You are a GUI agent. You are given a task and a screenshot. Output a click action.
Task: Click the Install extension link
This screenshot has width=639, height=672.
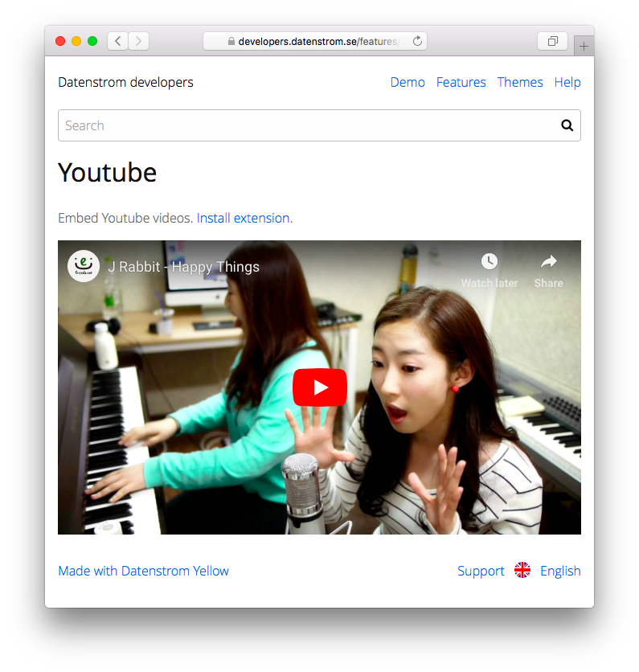[x=243, y=218]
